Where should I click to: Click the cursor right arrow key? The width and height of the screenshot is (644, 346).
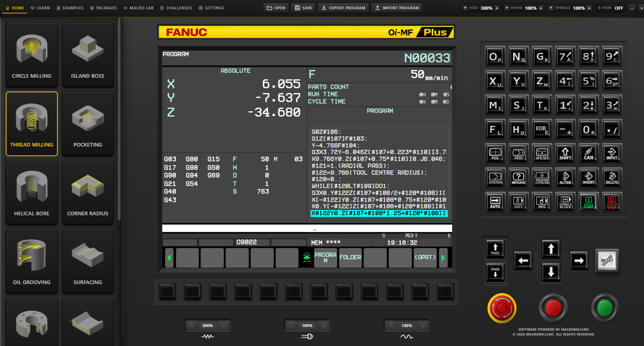point(579,261)
